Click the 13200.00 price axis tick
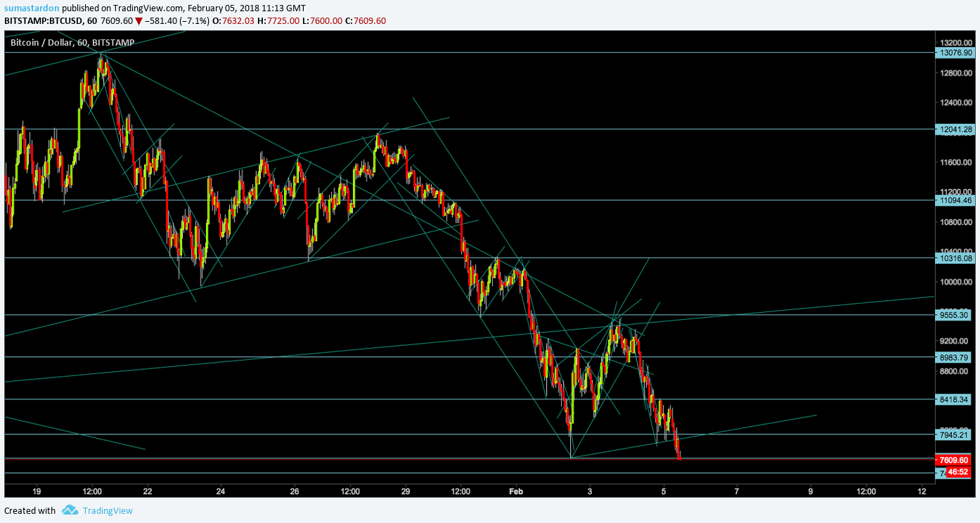980x523 pixels. tap(957, 42)
